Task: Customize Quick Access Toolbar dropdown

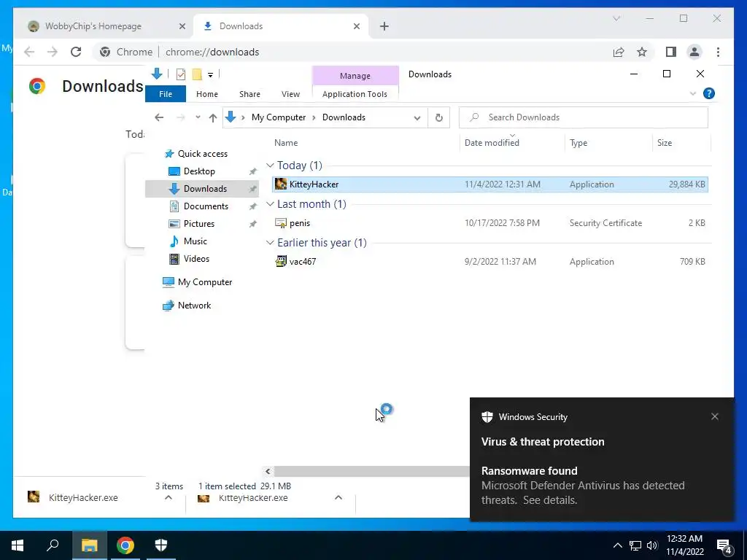Action: (210, 75)
